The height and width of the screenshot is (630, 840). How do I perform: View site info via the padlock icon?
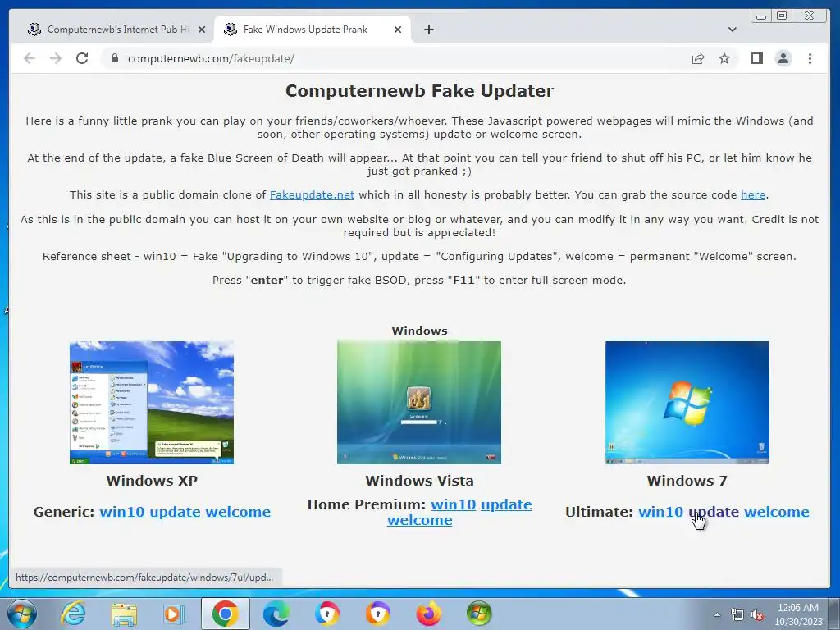tap(114, 58)
